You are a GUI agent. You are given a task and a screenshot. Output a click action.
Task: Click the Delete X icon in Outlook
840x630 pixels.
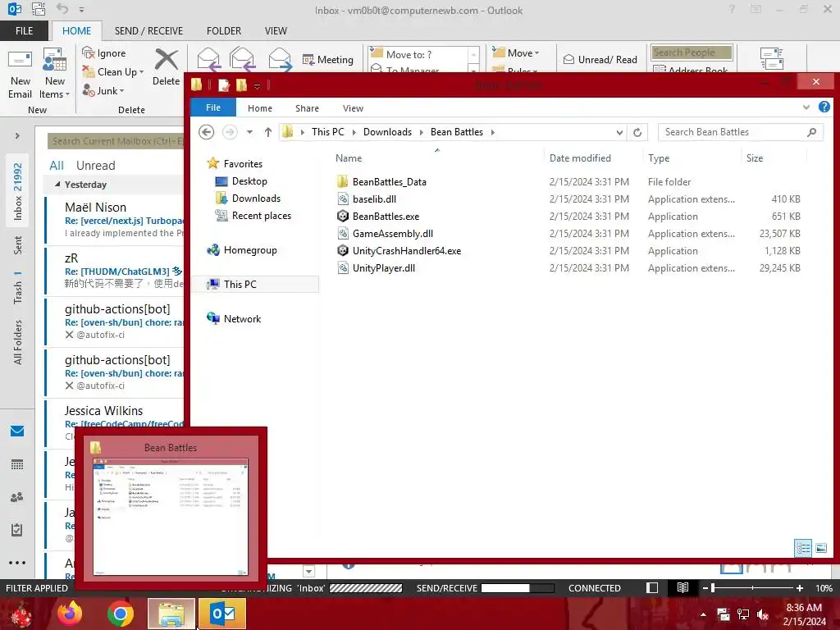166,59
